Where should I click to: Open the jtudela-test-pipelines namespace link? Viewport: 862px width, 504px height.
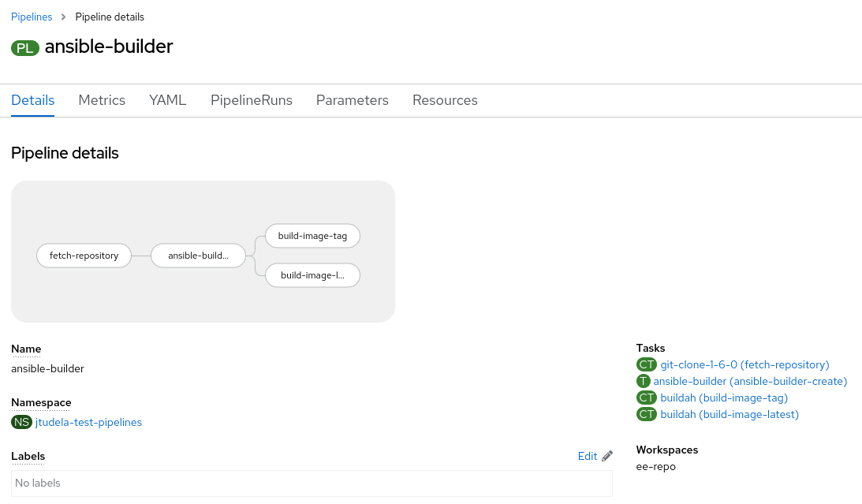[88, 422]
